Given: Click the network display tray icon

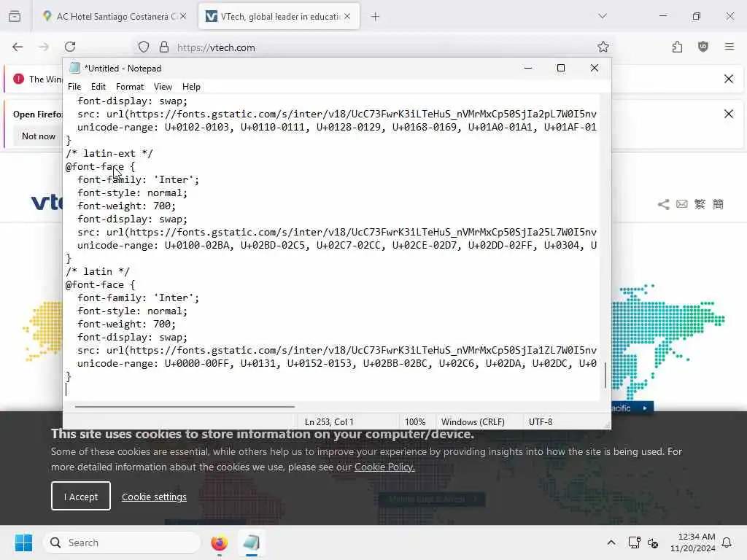Looking at the screenshot, I should 634,542.
